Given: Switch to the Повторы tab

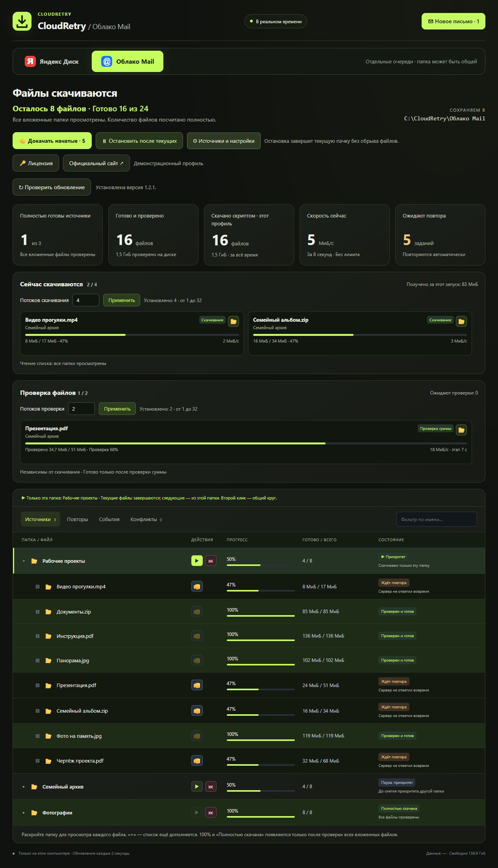Looking at the screenshot, I should pyautogui.click(x=78, y=519).
